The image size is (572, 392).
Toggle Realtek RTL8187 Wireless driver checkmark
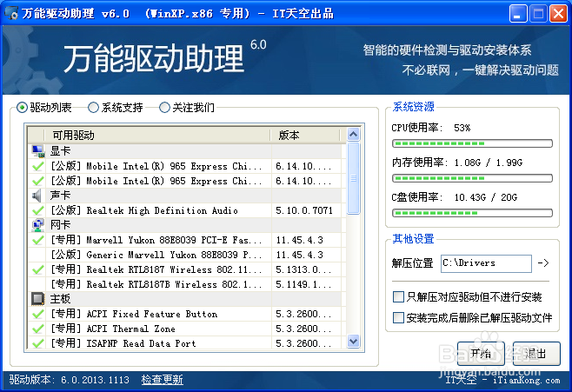(37, 269)
